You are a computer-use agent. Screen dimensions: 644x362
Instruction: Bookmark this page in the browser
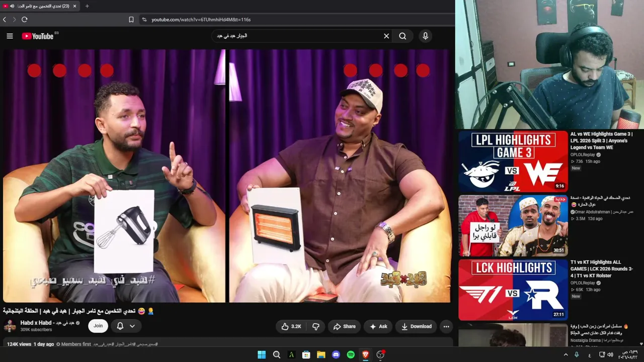(x=131, y=20)
